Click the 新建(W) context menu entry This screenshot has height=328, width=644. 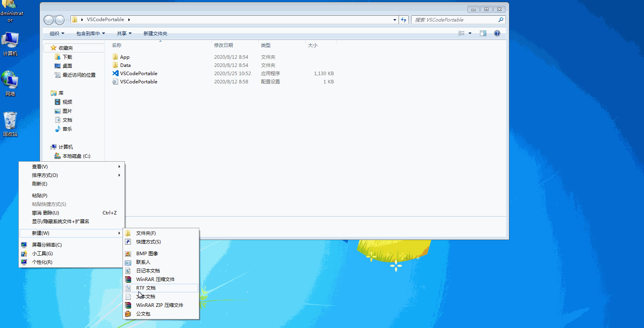coord(72,233)
